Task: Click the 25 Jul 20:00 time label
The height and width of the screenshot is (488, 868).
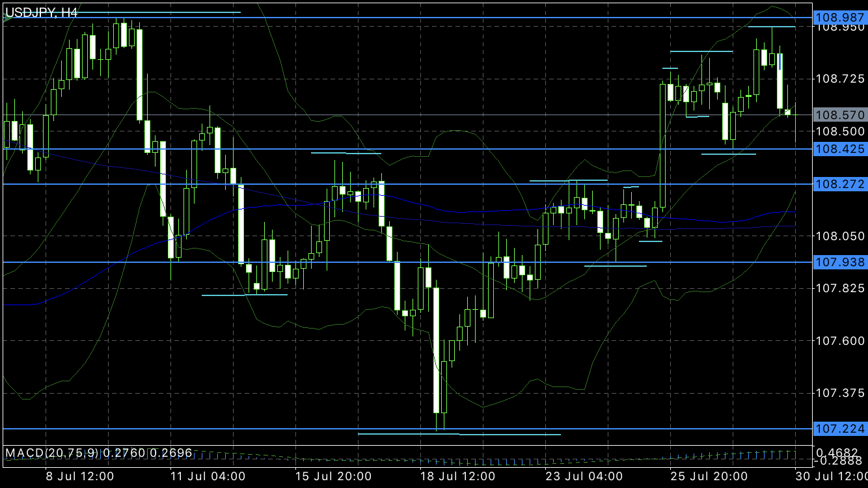Action: point(709,476)
